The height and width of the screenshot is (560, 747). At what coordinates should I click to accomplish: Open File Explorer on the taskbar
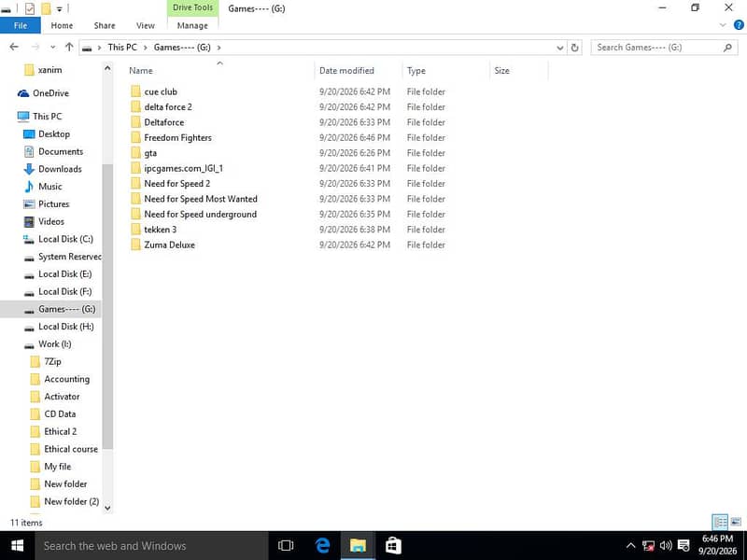[x=358, y=546]
